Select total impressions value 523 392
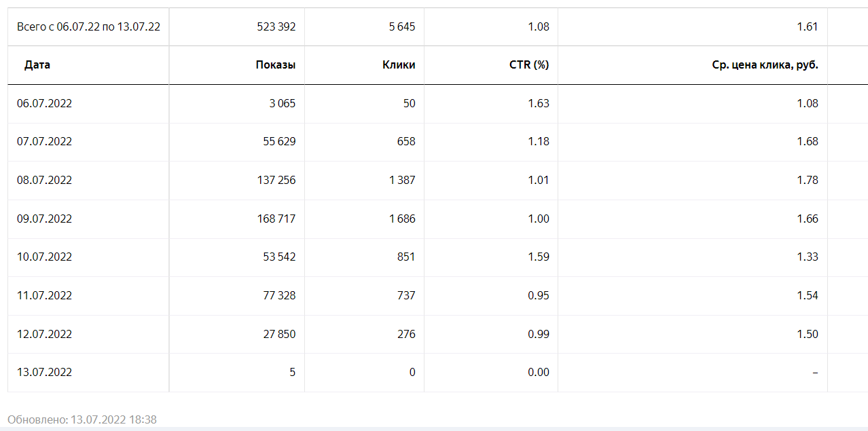Screen dimensions: 868x431 [275, 27]
